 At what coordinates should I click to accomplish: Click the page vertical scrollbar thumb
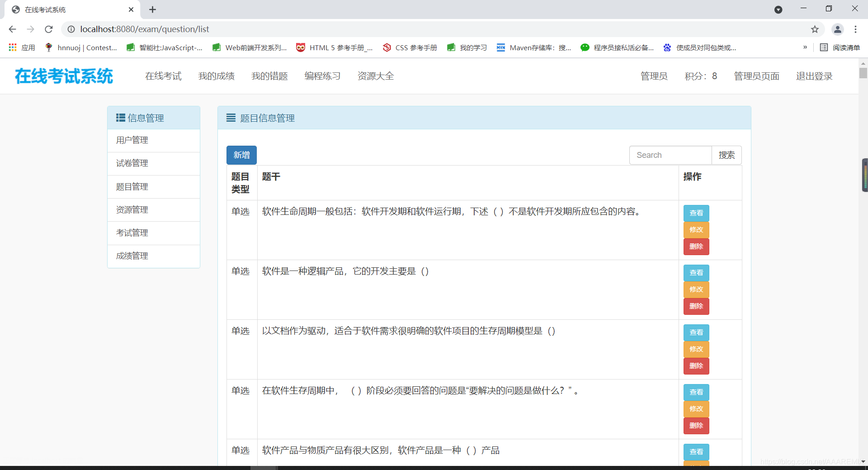click(x=863, y=73)
